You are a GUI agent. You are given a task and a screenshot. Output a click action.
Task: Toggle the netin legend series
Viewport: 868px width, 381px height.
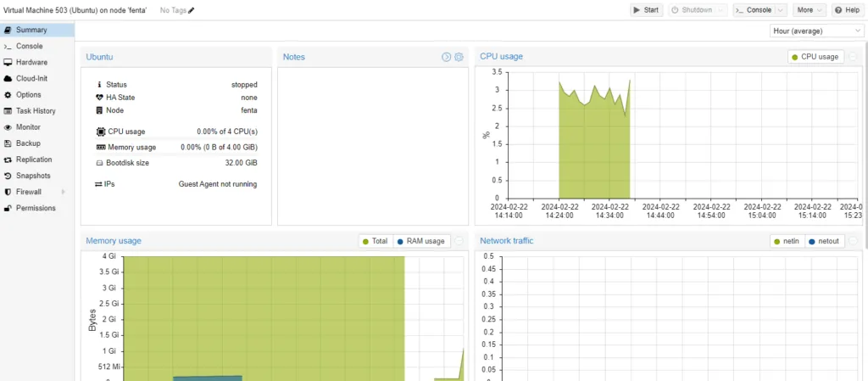click(787, 241)
